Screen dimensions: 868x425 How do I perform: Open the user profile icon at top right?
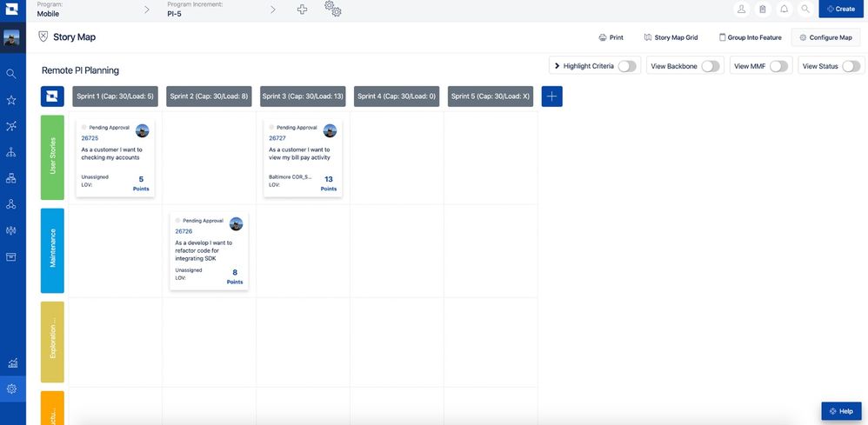tap(741, 9)
